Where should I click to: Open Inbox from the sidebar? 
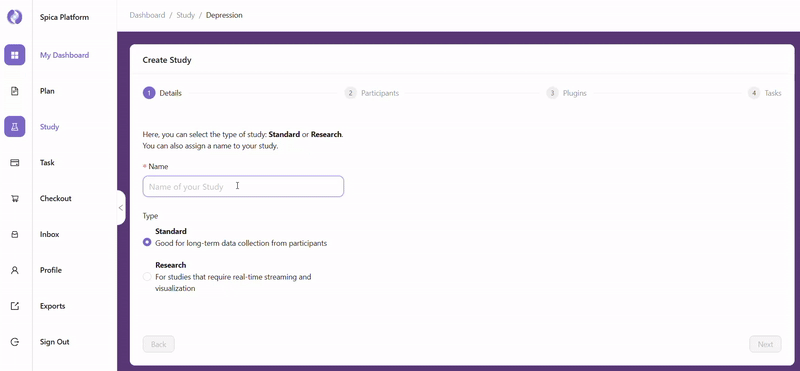(49, 234)
